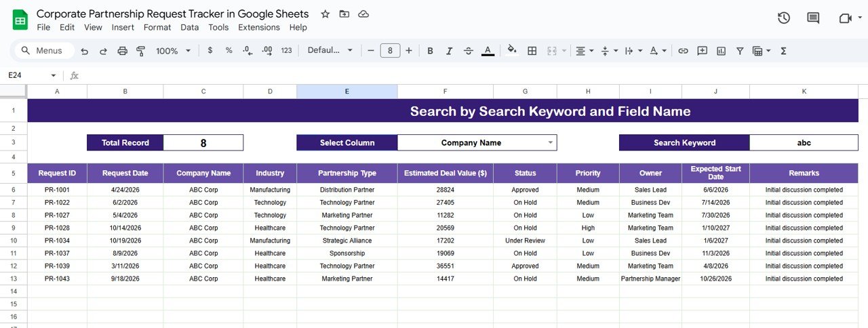Open the Format menu

coord(157,28)
